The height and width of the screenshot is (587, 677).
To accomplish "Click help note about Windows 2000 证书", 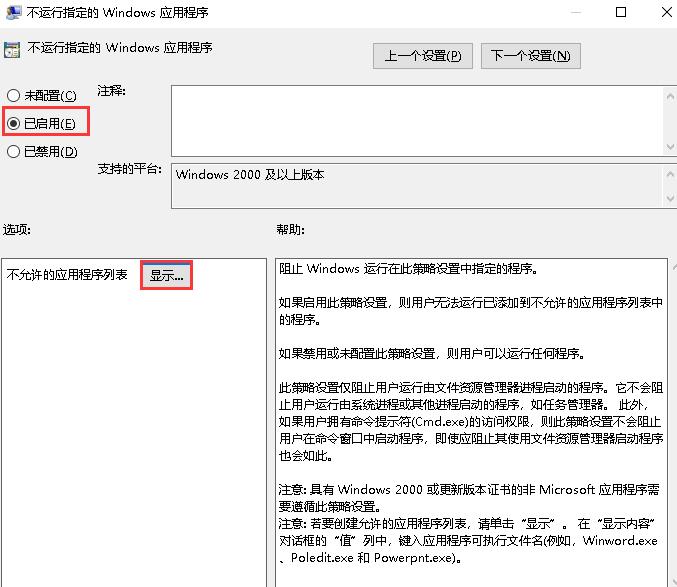I will (x=469, y=498).
